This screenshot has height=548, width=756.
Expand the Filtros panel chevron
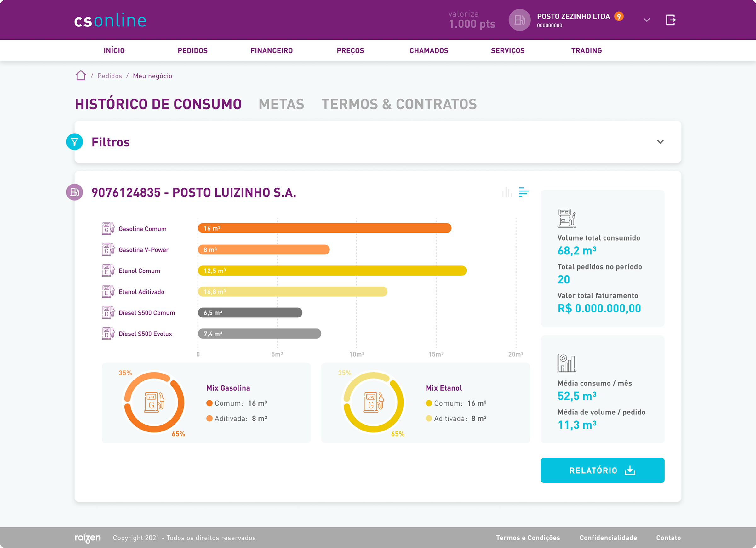[660, 142]
